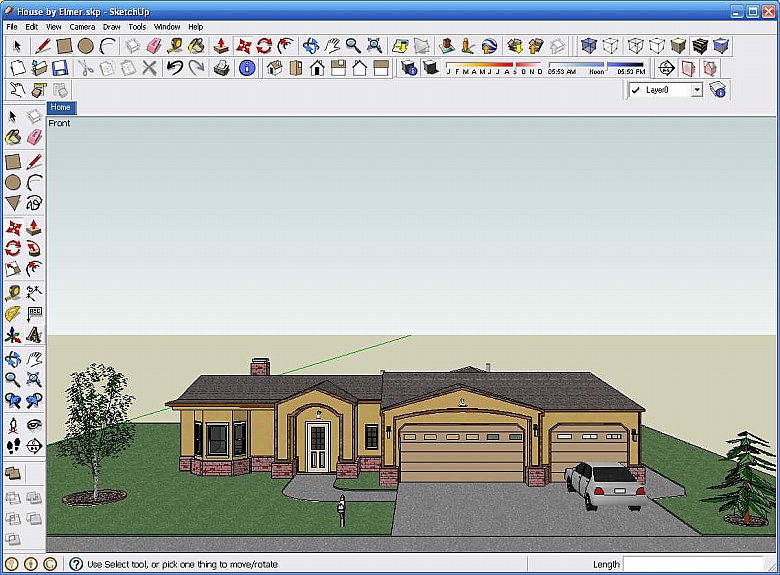Screen dimensions: 780x575
Task: Select the Outer Shell solid tool
Action: [x=13, y=473]
